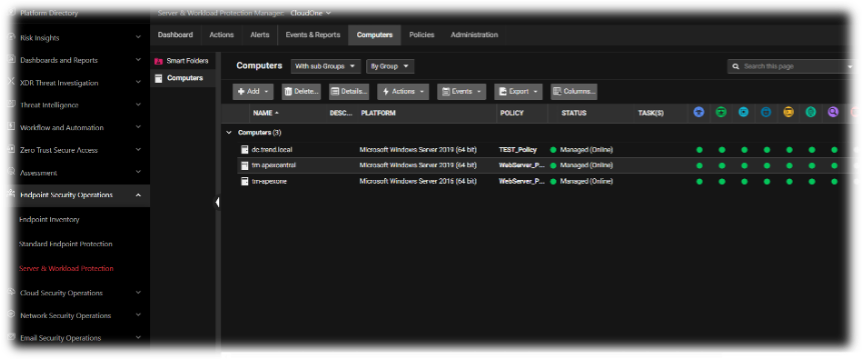Open the With sub Groups dropdown
The height and width of the screenshot is (360, 863).
(326, 66)
